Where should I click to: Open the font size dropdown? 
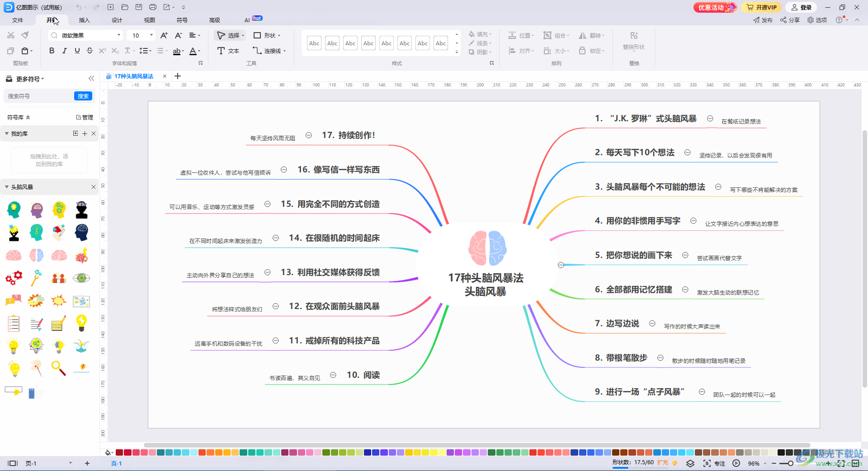[151, 35]
